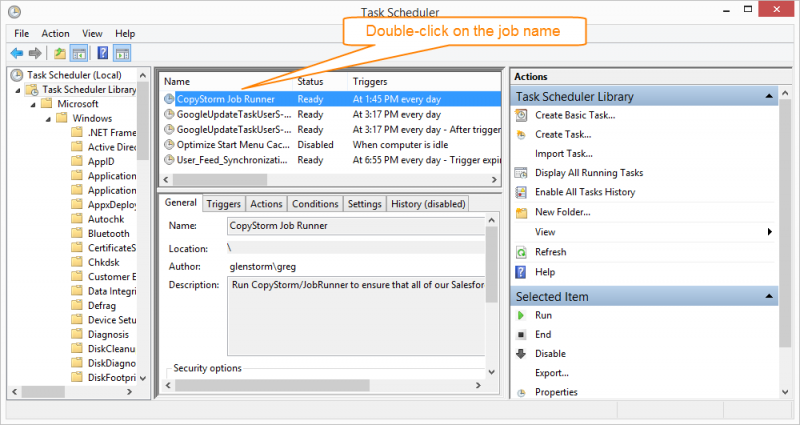Click the Create Basic Task icon
The image size is (800, 425).
(x=521, y=115)
